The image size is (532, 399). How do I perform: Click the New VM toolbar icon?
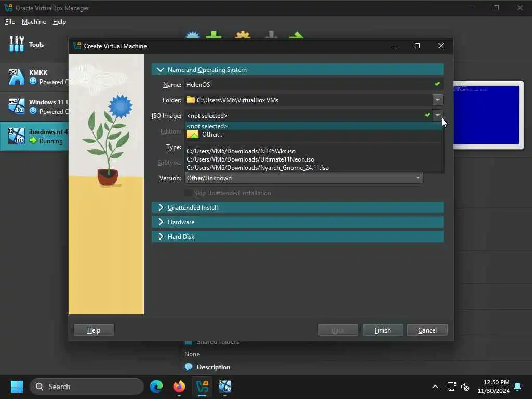pyautogui.click(x=193, y=35)
